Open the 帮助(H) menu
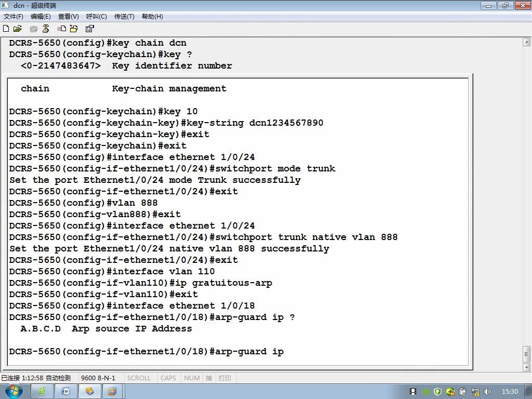 tap(152, 16)
